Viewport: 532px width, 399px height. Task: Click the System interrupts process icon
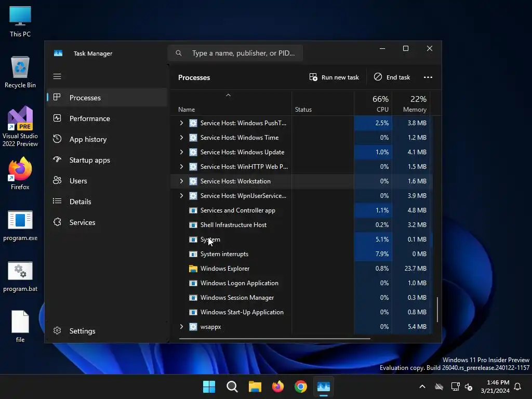[x=193, y=254]
